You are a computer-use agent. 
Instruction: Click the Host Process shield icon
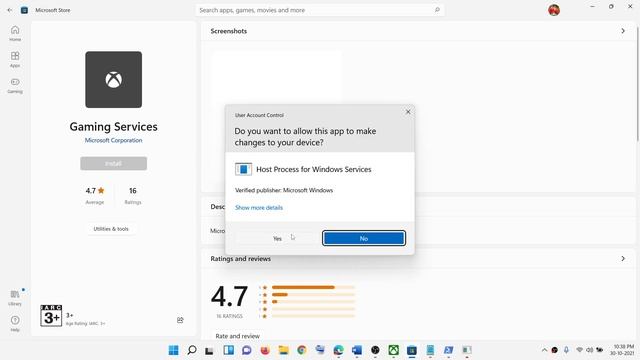click(243, 169)
